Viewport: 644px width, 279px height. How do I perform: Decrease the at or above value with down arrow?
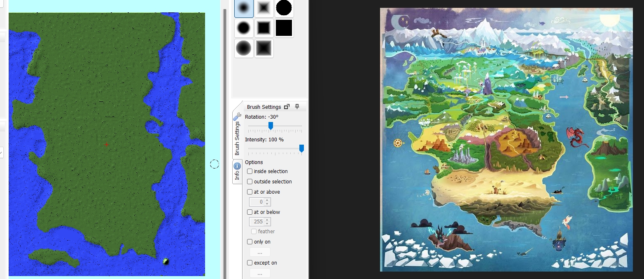267,204
